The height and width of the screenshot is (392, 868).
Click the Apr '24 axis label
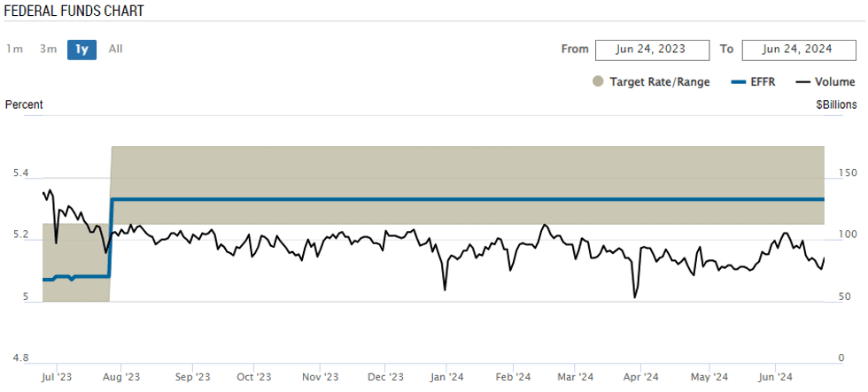pyautogui.click(x=640, y=377)
